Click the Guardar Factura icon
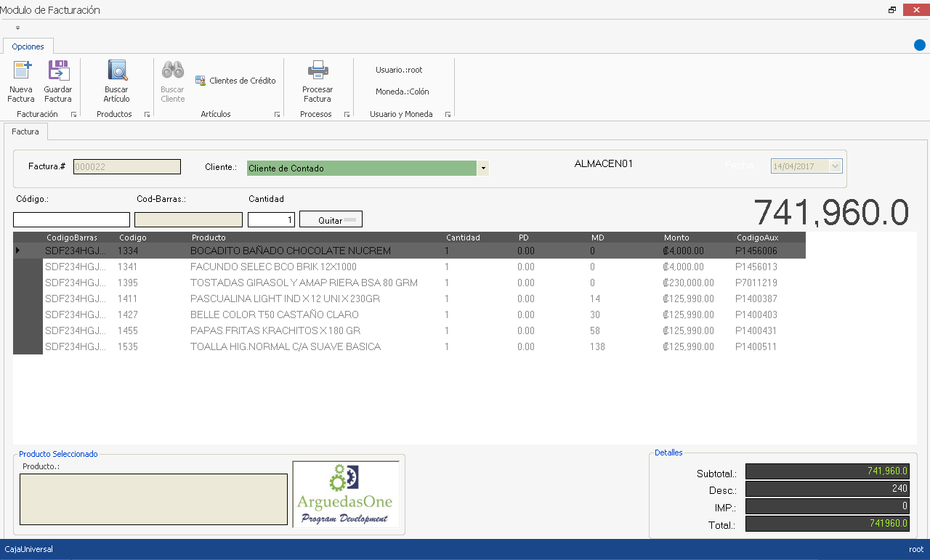 58,70
